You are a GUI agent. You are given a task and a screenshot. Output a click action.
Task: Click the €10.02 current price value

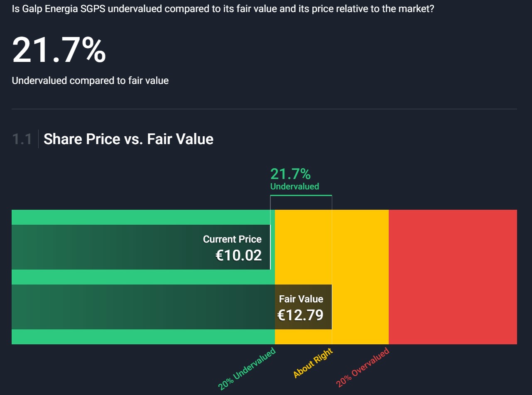[238, 255]
